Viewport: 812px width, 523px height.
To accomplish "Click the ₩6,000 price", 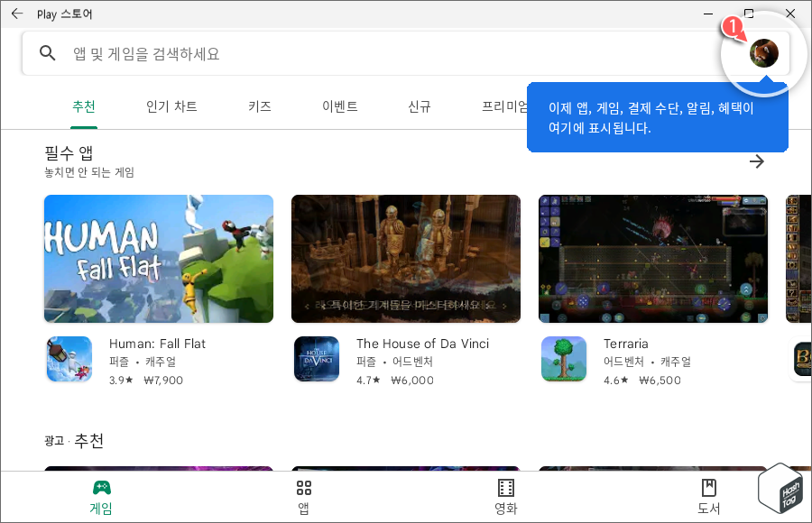I will click(412, 381).
